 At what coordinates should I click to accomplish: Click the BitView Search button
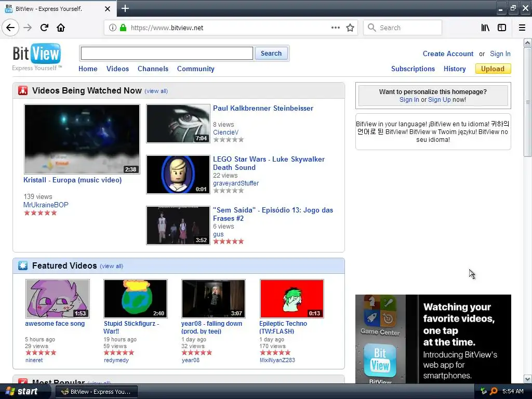pos(271,54)
